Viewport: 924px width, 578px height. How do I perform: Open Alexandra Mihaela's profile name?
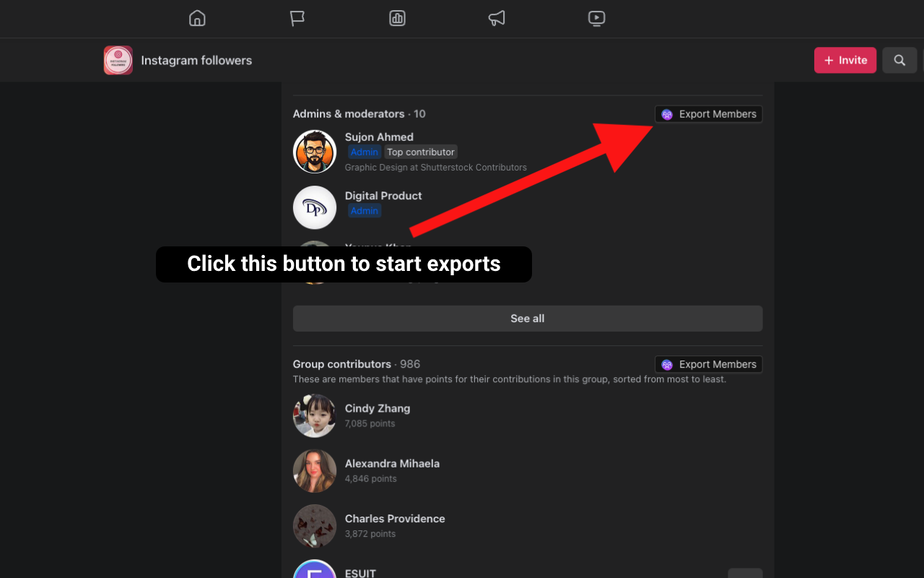pyautogui.click(x=392, y=463)
